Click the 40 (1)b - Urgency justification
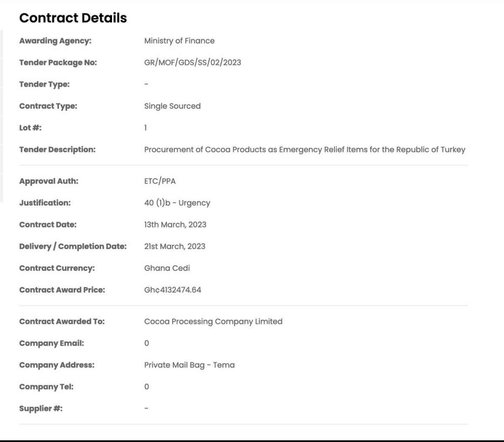The image size is (504, 442). coord(177,203)
